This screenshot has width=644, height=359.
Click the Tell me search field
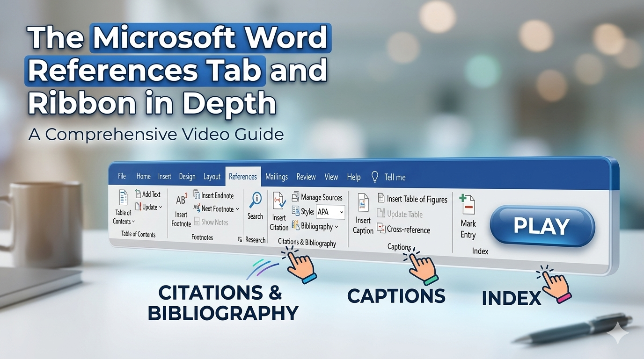[395, 177]
